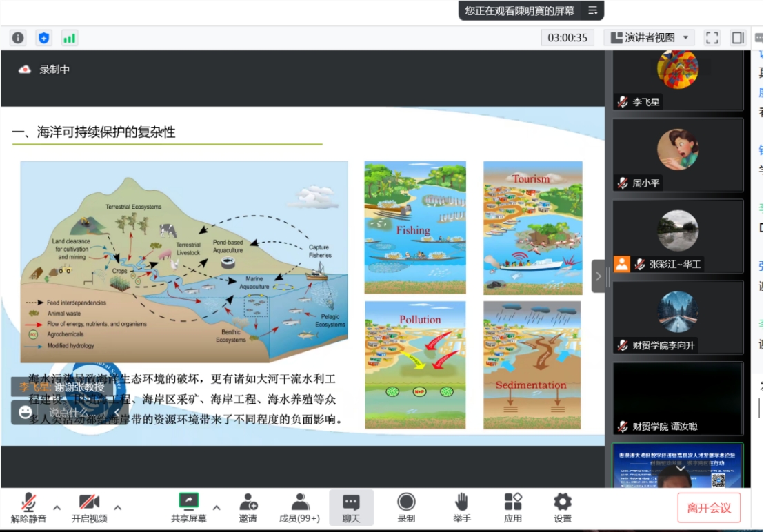Expand the audio options arrow beside 解除静音
The image size is (764, 532).
tap(57, 508)
